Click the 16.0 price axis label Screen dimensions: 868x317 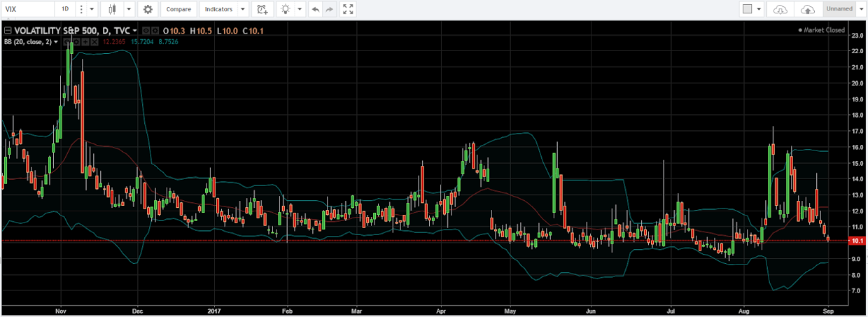[856, 147]
